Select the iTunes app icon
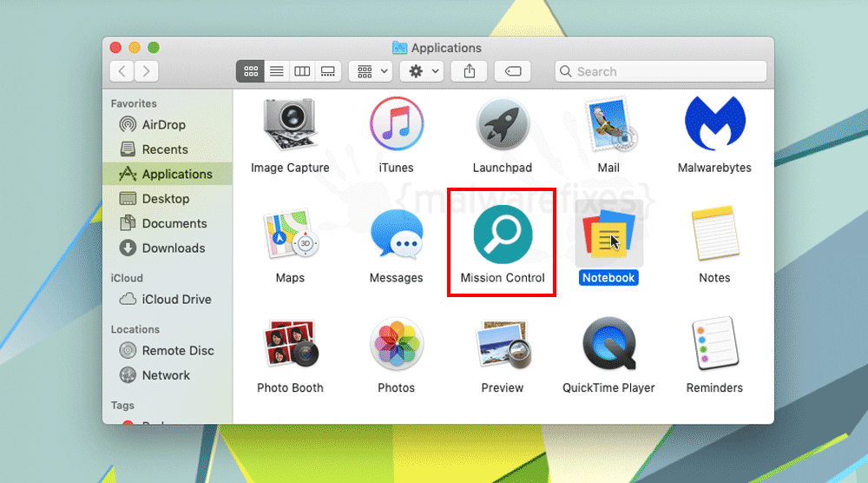Screen dimensions: 868x483 tap(397, 124)
